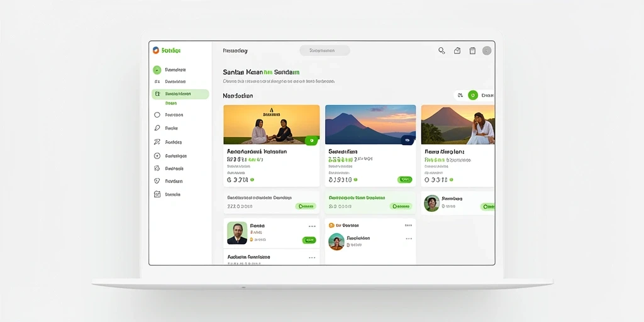This screenshot has width=644, height=322.
Task: Click the orange-blue app logo in sidebar header
Action: (x=156, y=50)
